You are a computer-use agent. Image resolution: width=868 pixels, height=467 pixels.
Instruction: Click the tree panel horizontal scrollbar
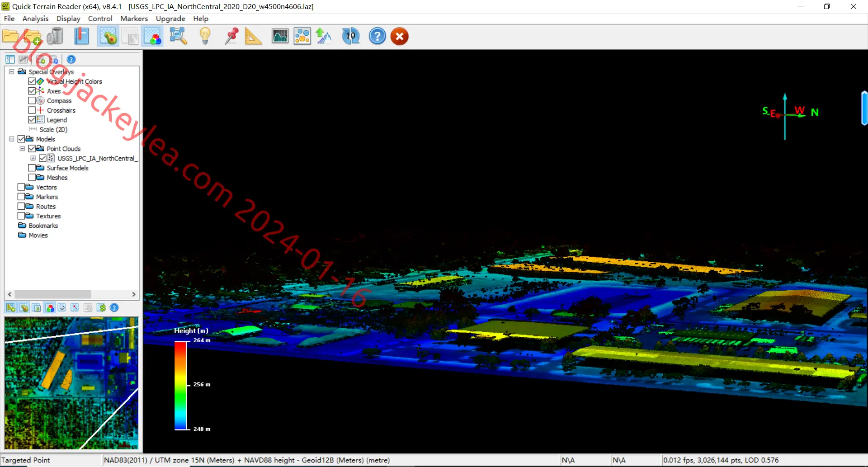[72, 294]
